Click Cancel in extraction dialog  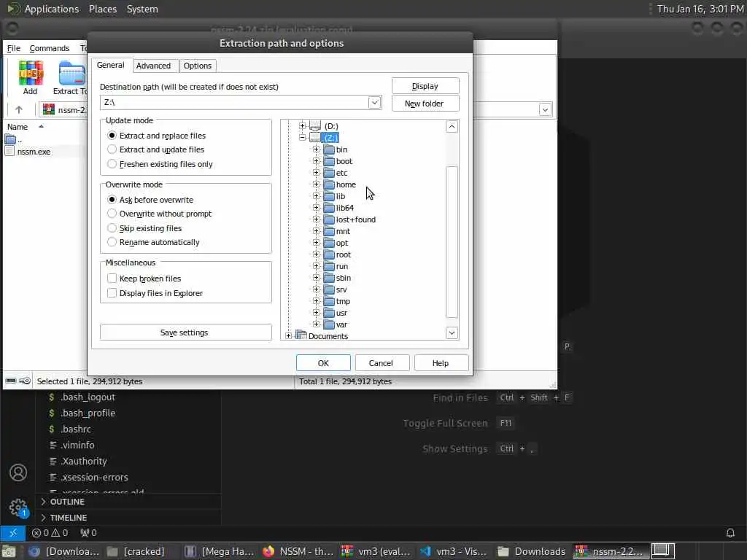pyautogui.click(x=381, y=363)
